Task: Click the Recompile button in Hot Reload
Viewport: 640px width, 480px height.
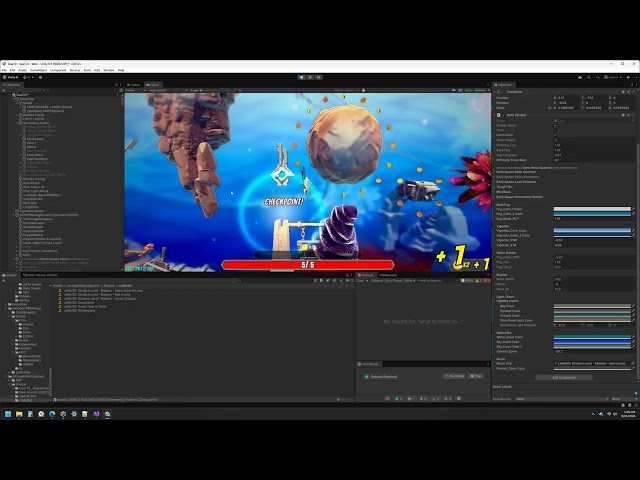Action: pyautogui.click(x=454, y=376)
